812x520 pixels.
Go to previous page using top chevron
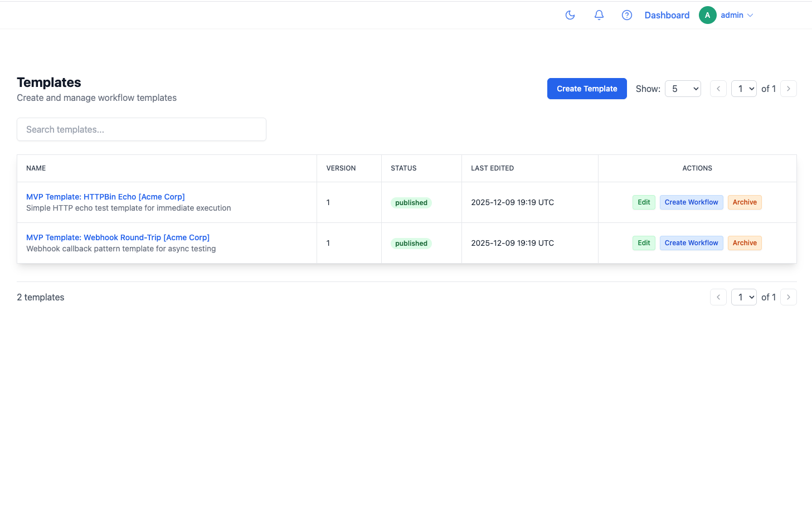point(718,89)
